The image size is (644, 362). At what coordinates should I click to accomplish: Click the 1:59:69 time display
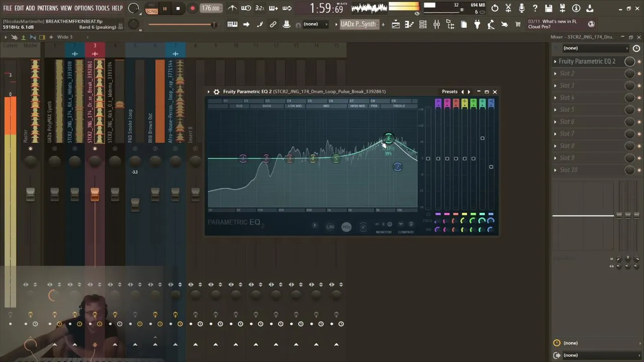tap(327, 9)
